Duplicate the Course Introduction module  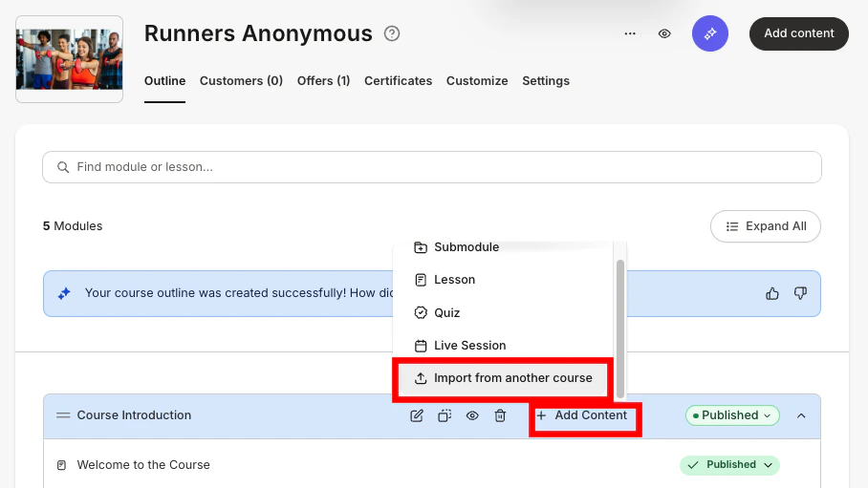point(445,415)
